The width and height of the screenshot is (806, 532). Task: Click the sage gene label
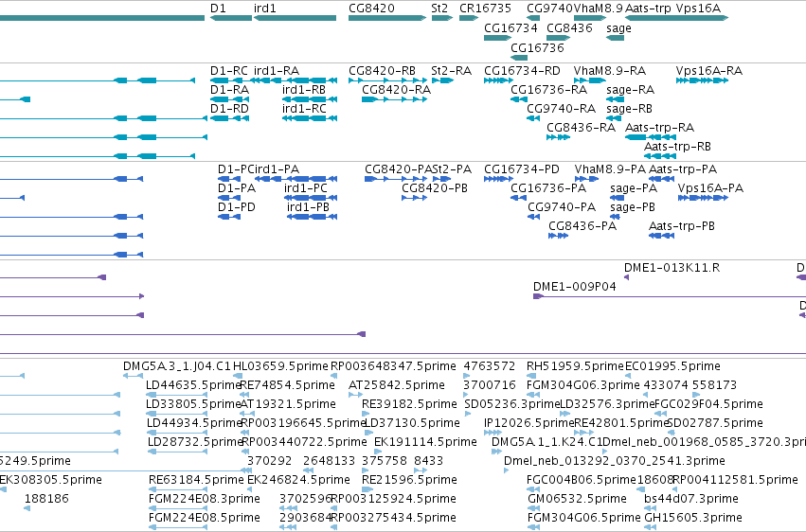(x=618, y=28)
